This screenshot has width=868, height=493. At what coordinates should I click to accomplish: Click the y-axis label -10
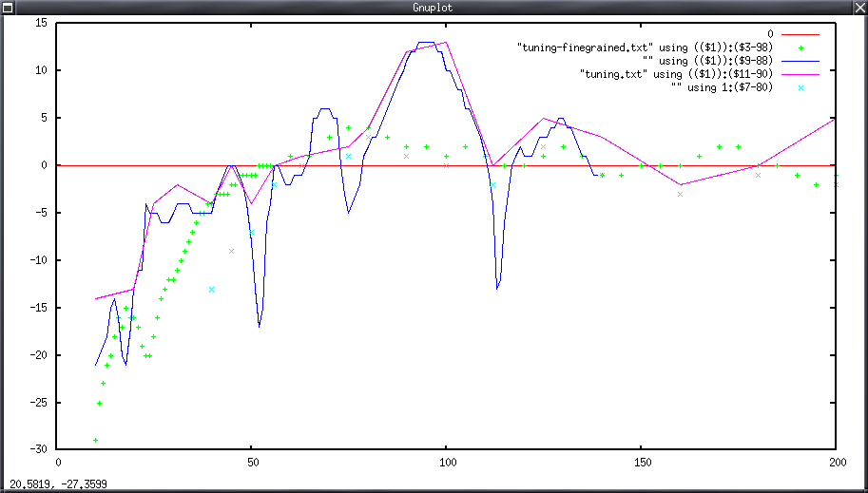coord(39,260)
